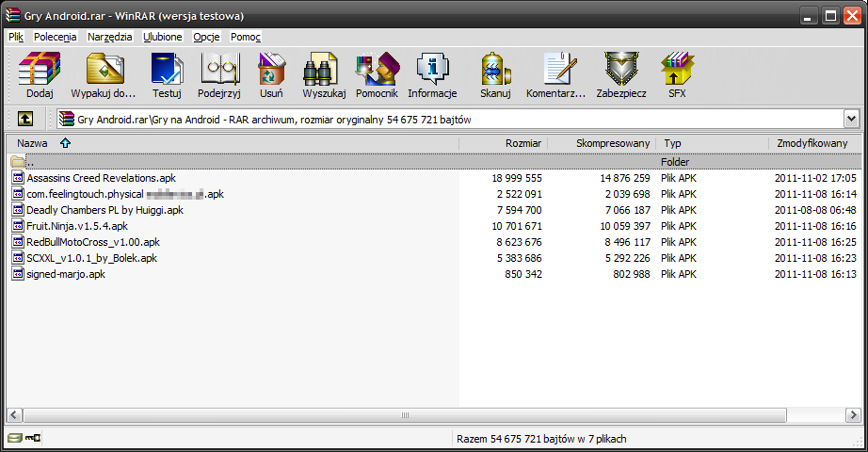Launch the Pomocnik (Wizard) tool
The width and height of the screenshot is (868, 452).
377,75
